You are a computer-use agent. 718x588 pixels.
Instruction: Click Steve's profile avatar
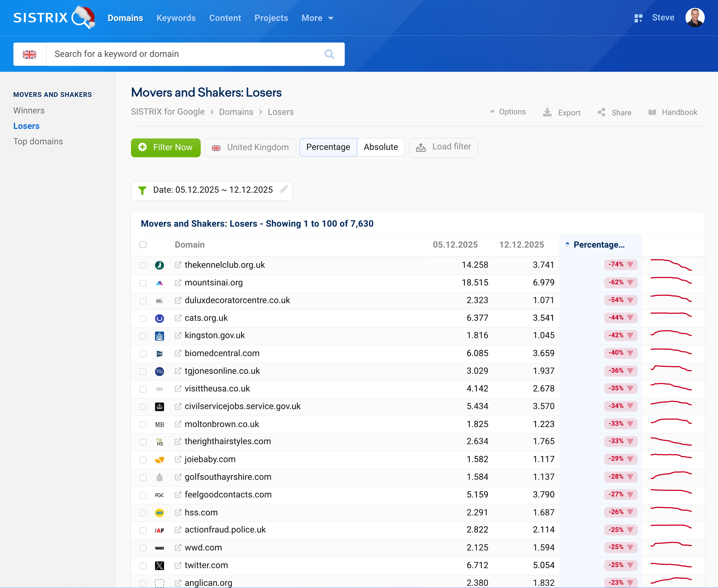click(695, 18)
